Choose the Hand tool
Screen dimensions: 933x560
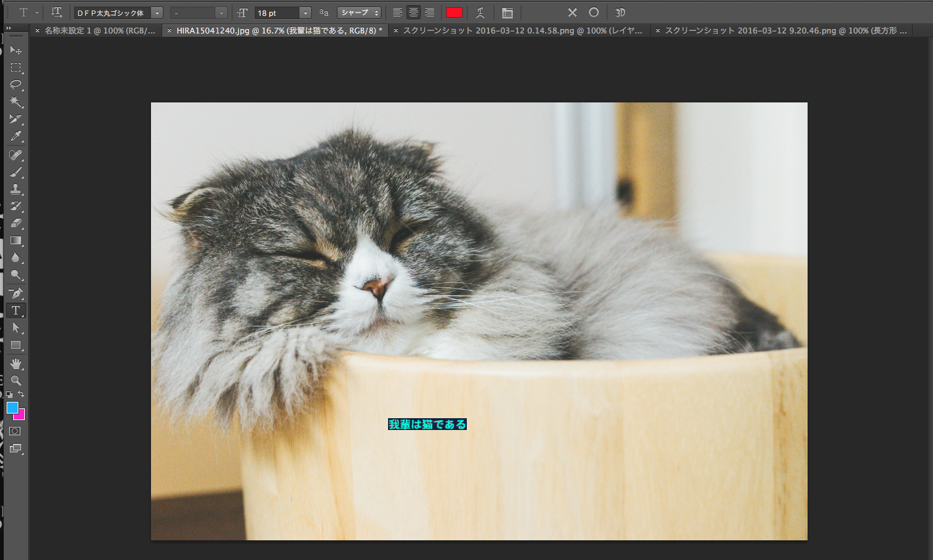[x=16, y=363]
